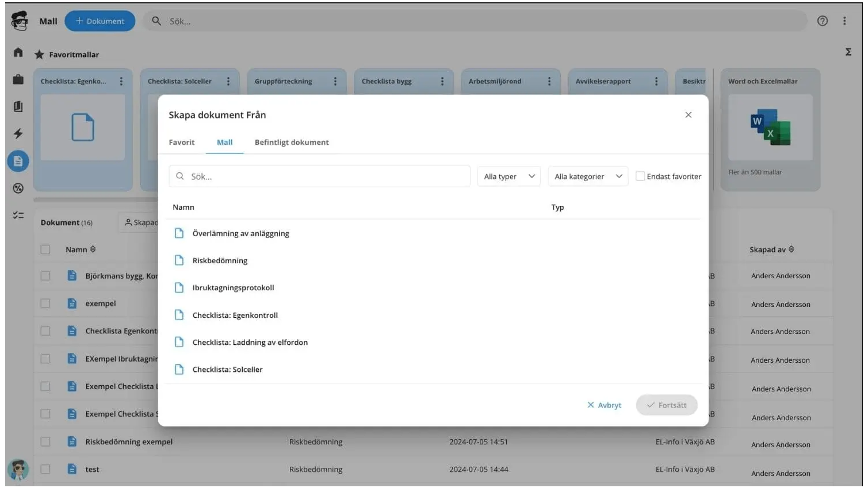Image resolution: width=868 pixels, height=488 pixels.
Task: Open the help icon in the top bar
Action: 822,21
